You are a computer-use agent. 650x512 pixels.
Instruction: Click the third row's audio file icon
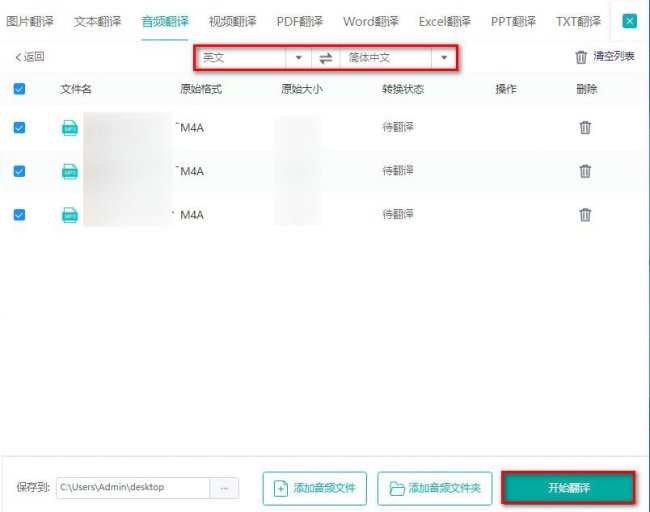70,215
